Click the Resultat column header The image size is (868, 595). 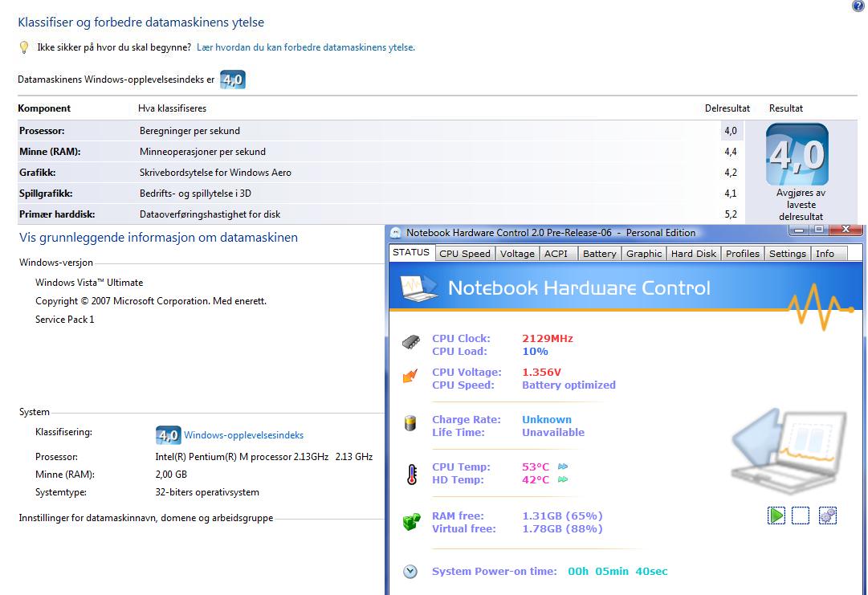pyautogui.click(x=786, y=108)
